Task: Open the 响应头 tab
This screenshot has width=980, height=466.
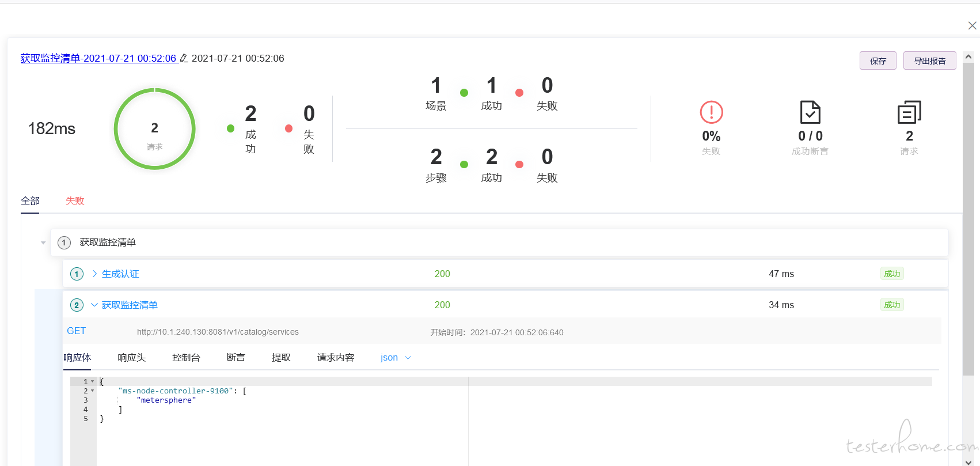Action: (x=132, y=358)
